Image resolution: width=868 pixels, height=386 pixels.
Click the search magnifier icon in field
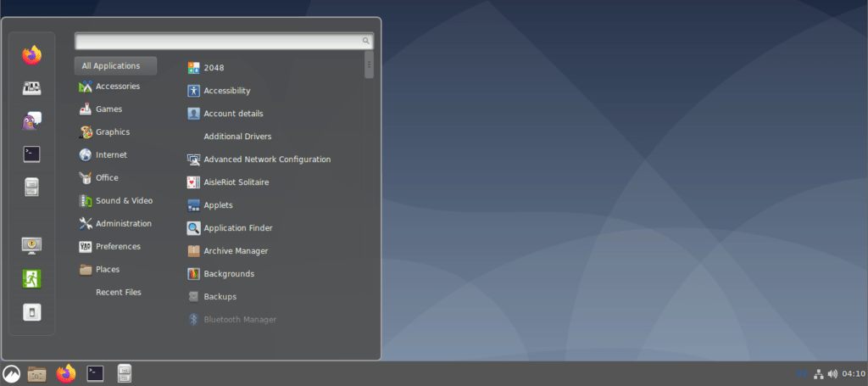[x=366, y=41]
